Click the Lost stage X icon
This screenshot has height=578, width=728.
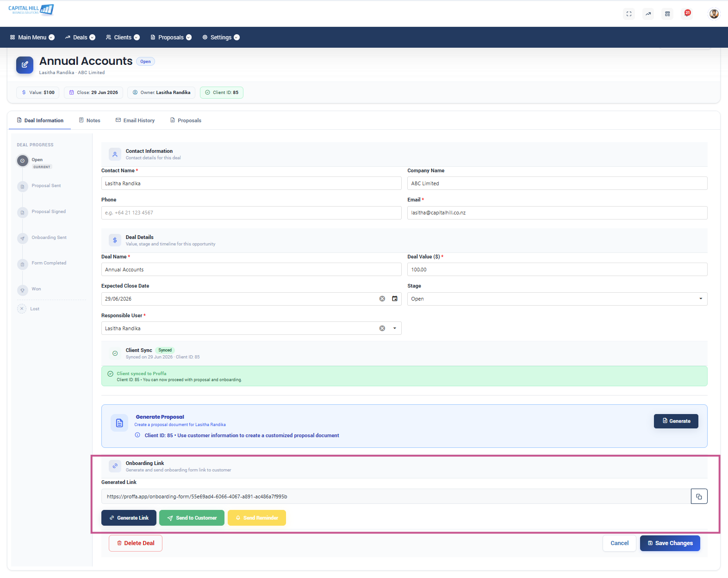(x=22, y=308)
